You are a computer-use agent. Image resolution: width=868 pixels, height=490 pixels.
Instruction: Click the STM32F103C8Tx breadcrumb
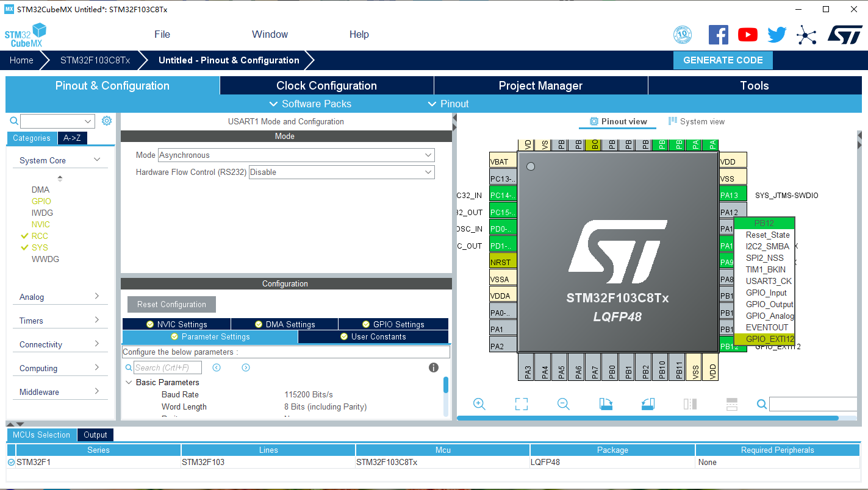click(95, 60)
